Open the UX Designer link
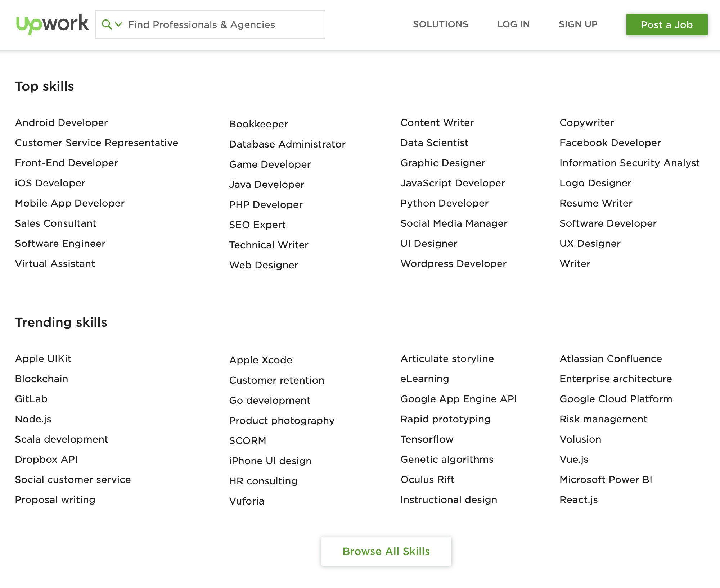The height and width of the screenshot is (588, 720). [x=590, y=244]
